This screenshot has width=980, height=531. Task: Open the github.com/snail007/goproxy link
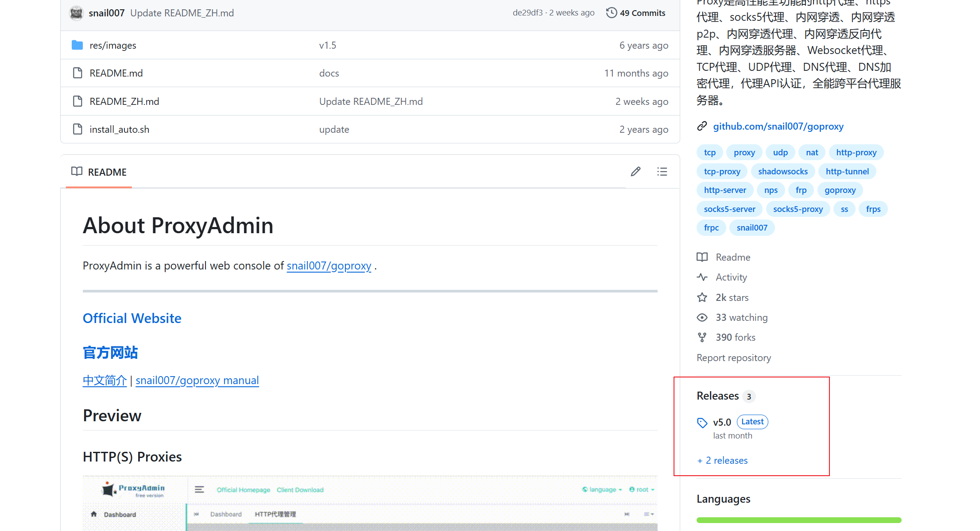click(x=778, y=127)
